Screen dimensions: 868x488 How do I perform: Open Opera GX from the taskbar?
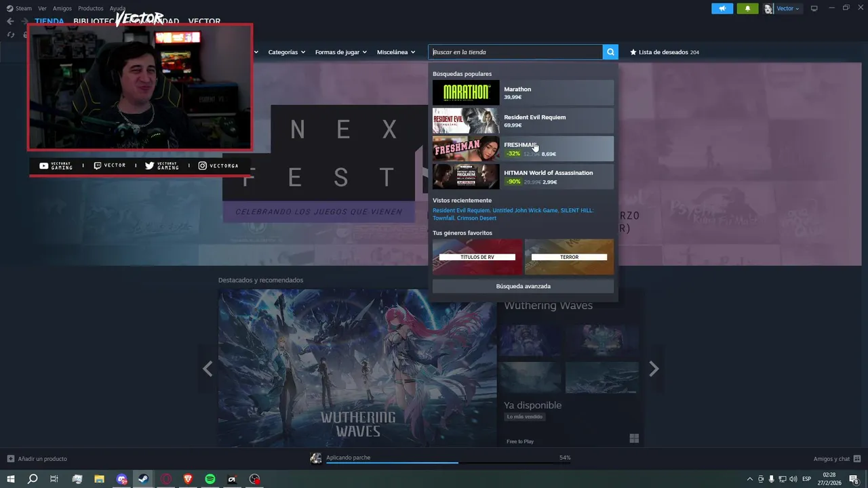pyautogui.click(x=166, y=479)
